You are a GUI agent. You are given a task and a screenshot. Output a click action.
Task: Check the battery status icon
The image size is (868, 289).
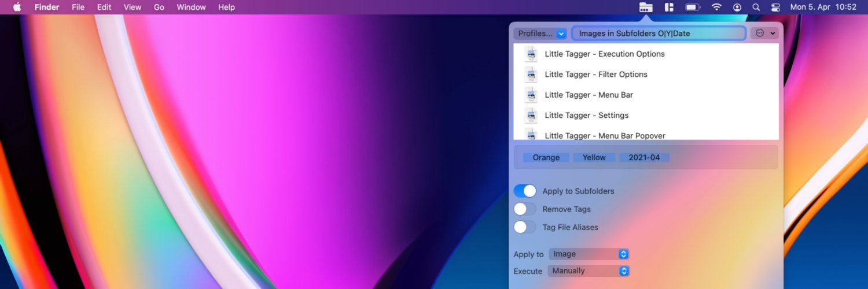coord(693,7)
